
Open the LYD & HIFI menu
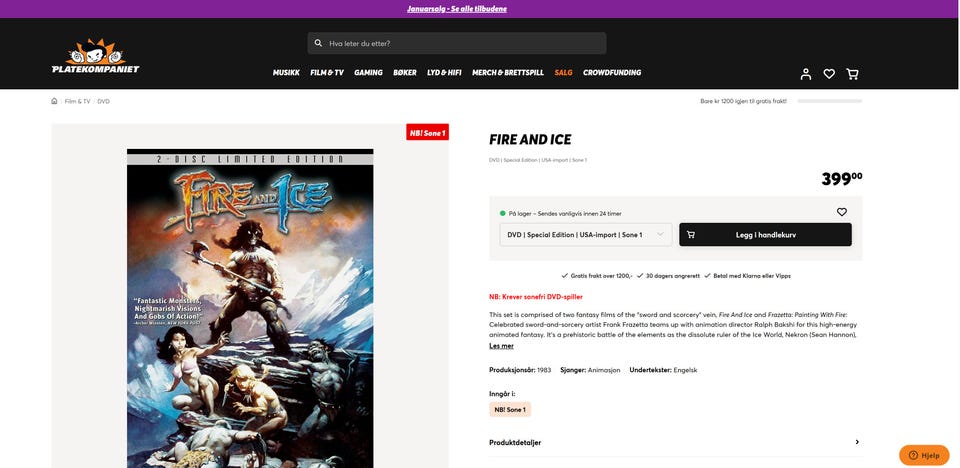[444, 72]
